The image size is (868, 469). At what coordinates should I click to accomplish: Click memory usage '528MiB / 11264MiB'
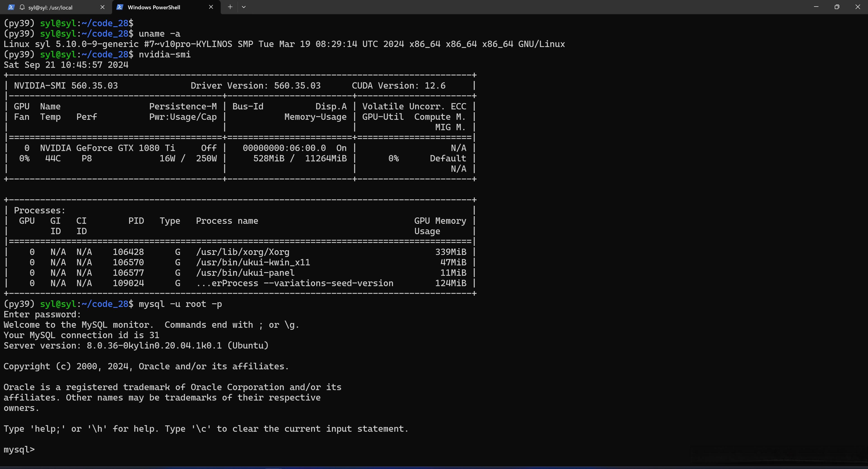click(300, 158)
